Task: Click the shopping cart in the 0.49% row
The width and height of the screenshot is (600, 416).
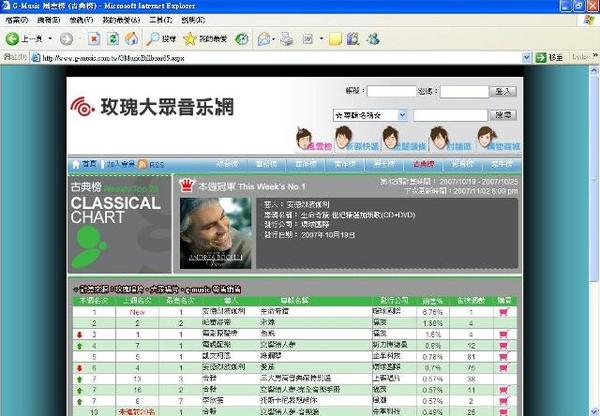Action: pos(504,412)
